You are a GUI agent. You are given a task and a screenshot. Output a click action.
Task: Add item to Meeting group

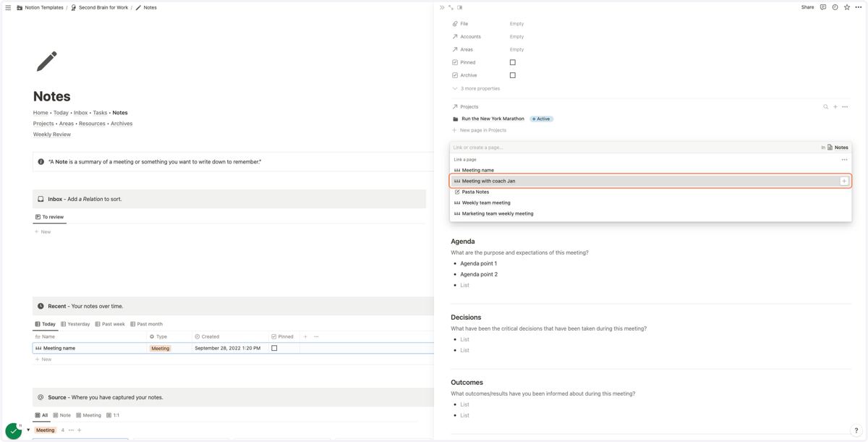tap(80, 430)
